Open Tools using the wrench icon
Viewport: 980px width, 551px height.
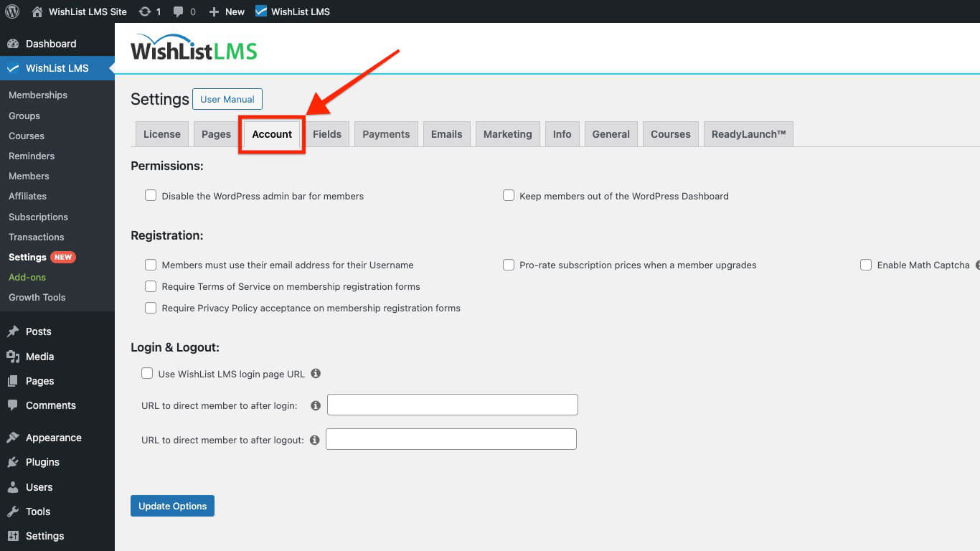pos(11,511)
